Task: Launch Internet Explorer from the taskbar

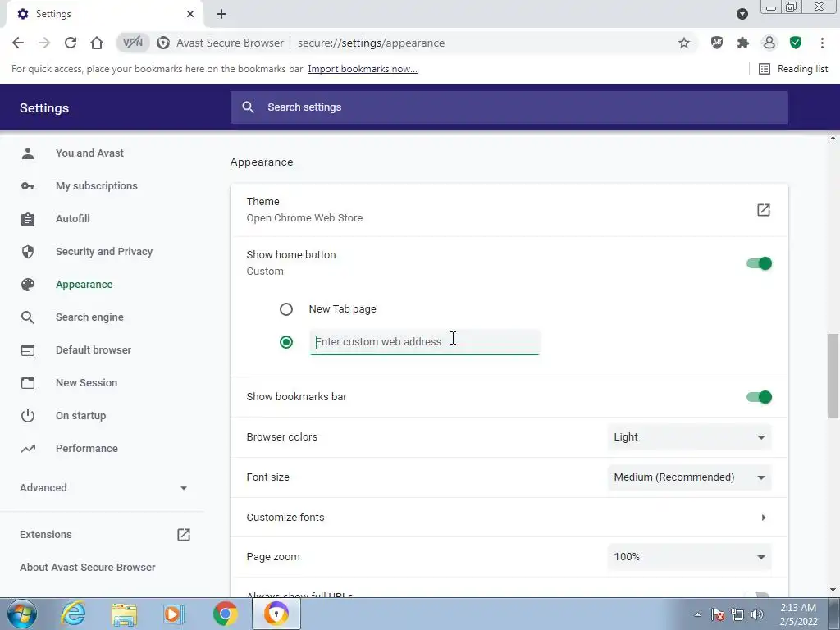Action: 73,614
